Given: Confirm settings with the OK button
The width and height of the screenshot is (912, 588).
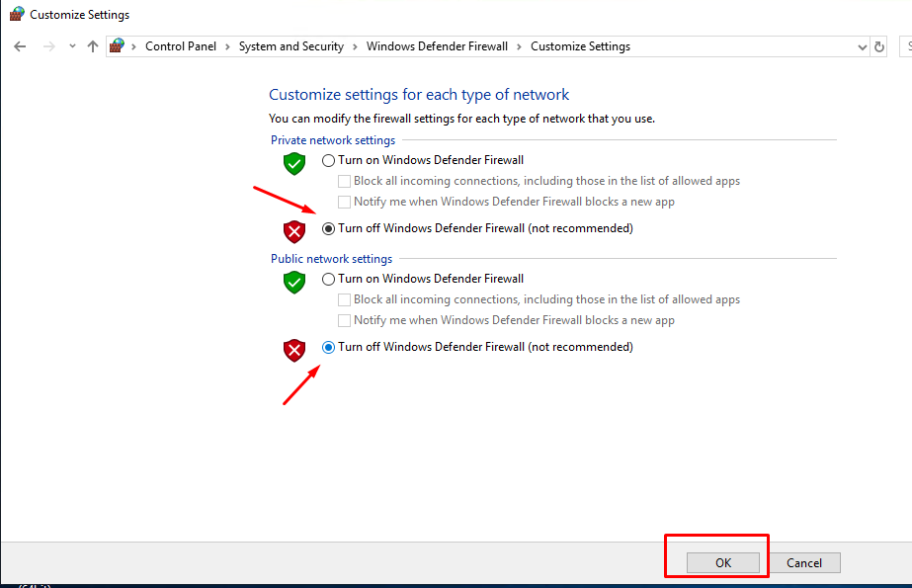Looking at the screenshot, I should pos(723,563).
